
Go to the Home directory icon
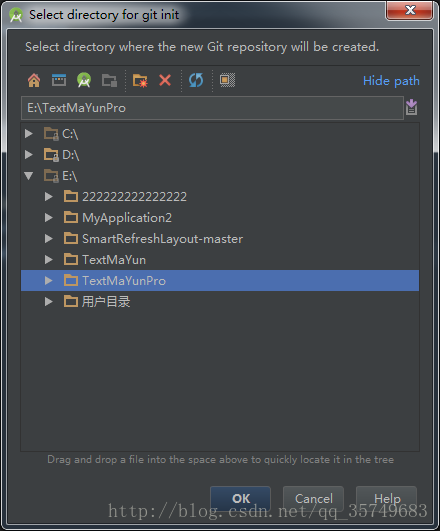point(34,80)
